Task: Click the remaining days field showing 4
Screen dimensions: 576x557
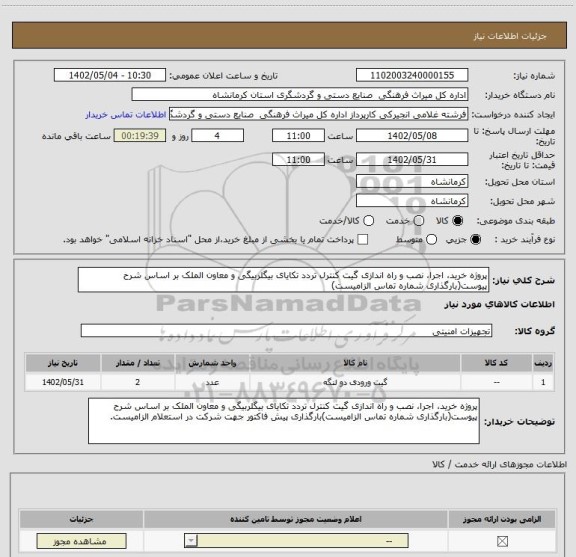Action: 217,136
